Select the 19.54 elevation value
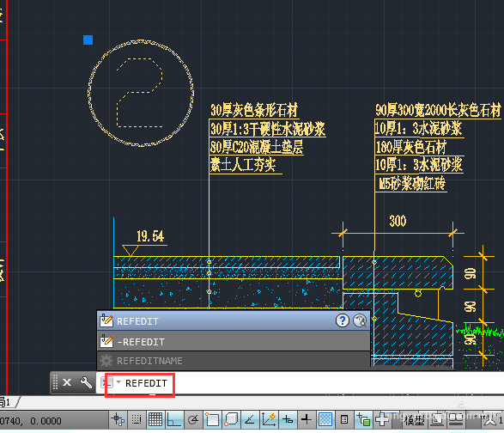Screen dimensions: 504x433 (x=150, y=236)
